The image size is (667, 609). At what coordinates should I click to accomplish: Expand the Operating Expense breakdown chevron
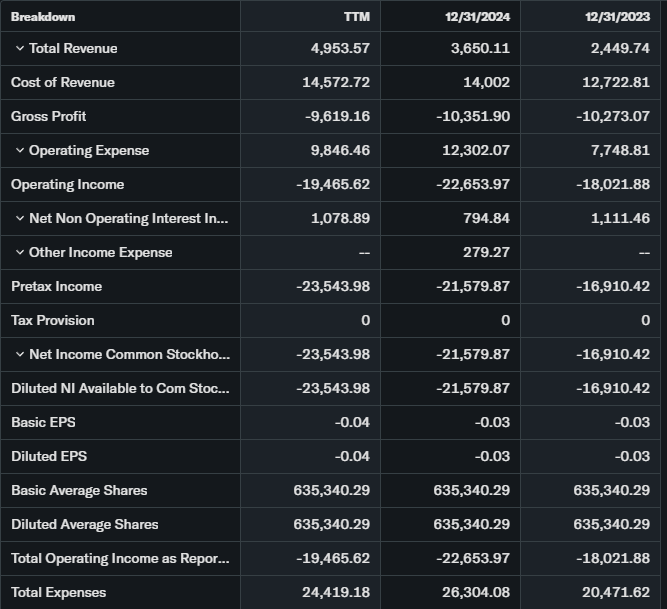[x=19, y=151]
